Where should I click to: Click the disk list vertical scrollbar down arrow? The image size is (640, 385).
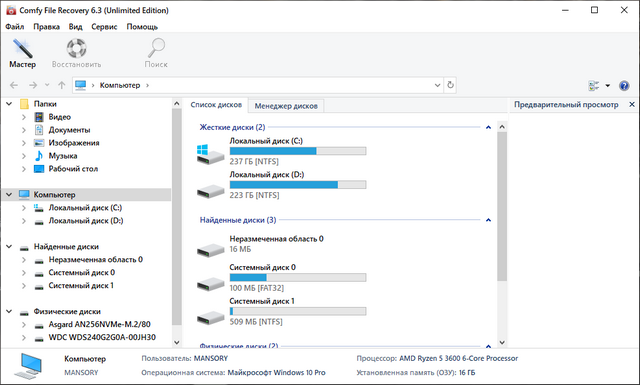coord(502,342)
